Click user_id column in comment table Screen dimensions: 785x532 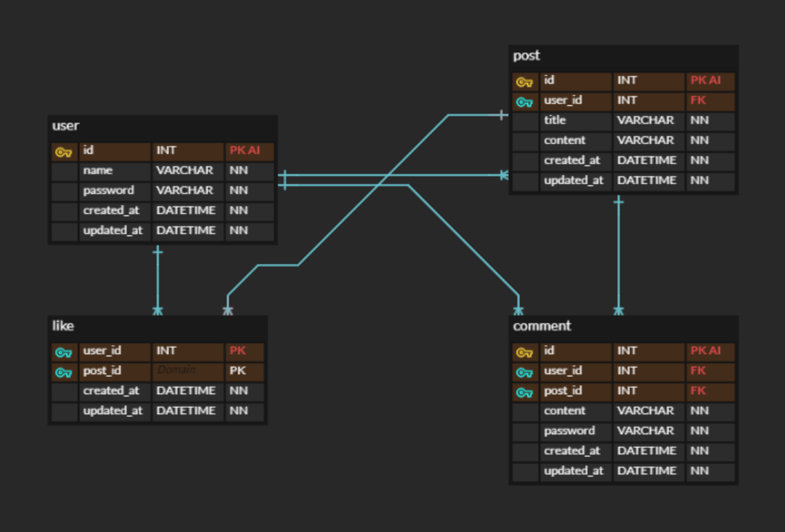click(563, 371)
